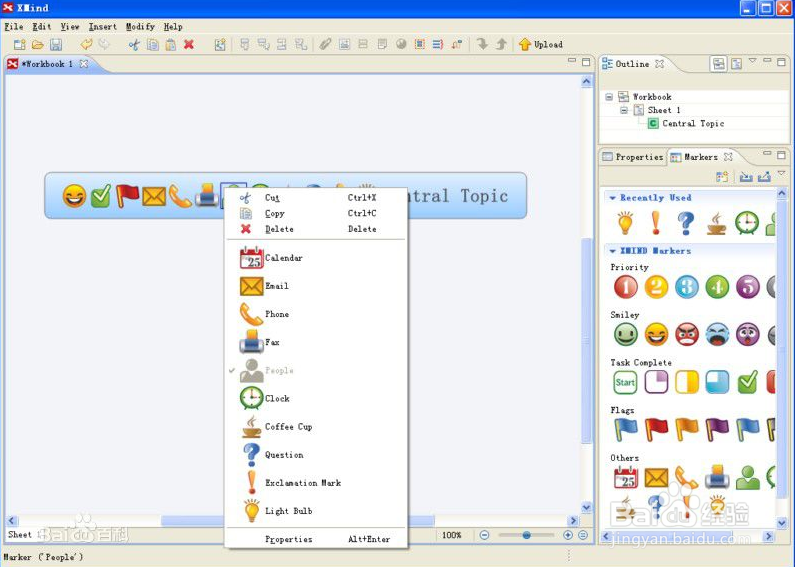Click the zoom slider handle
The width and height of the screenshot is (795, 567).
(527, 535)
